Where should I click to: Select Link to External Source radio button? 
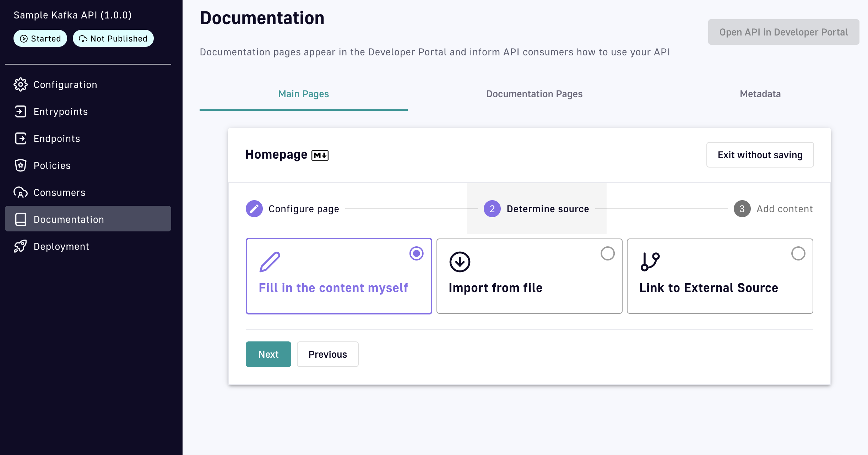click(x=798, y=253)
